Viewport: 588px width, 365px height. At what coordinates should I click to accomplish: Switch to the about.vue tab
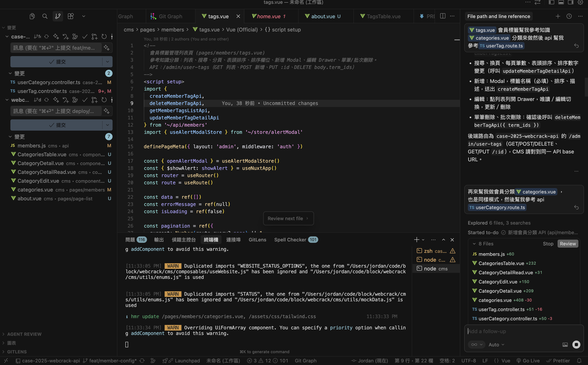(x=323, y=16)
